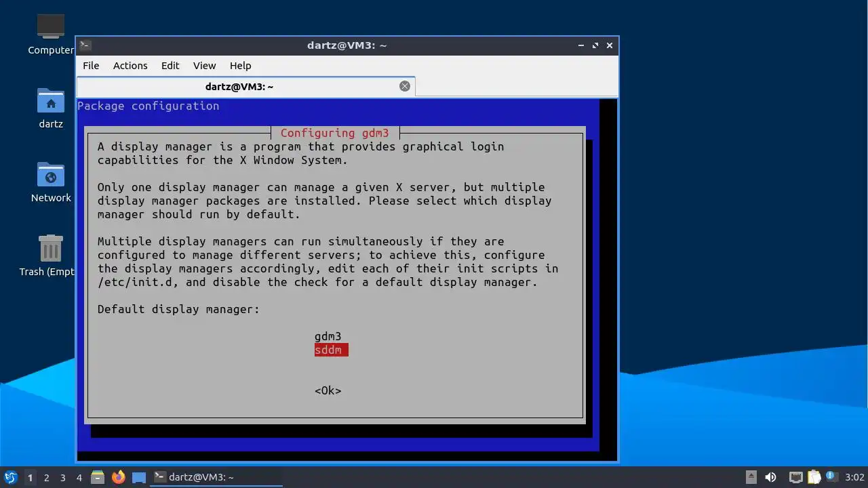
Task: Select the dartz@VM3: ~ terminal tab
Action: tap(239, 87)
